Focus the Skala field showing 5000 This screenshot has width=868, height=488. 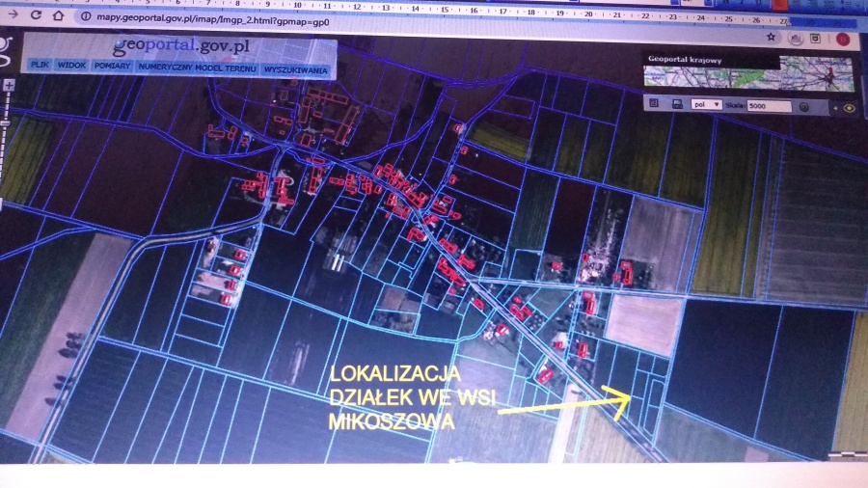(x=769, y=106)
